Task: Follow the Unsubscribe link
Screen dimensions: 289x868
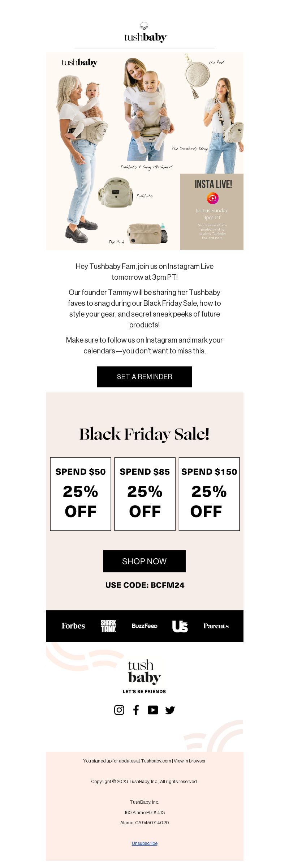Action: pos(144,843)
